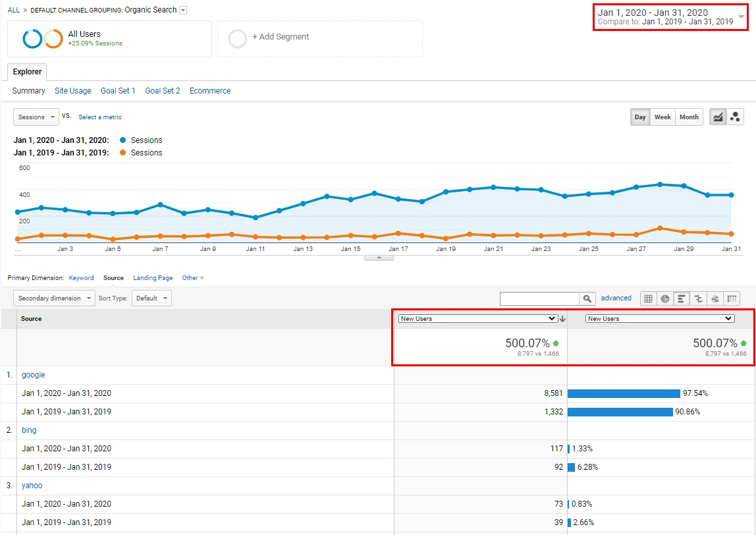Switch graph granularity to Month
The width and height of the screenshot is (756, 535).
(689, 117)
